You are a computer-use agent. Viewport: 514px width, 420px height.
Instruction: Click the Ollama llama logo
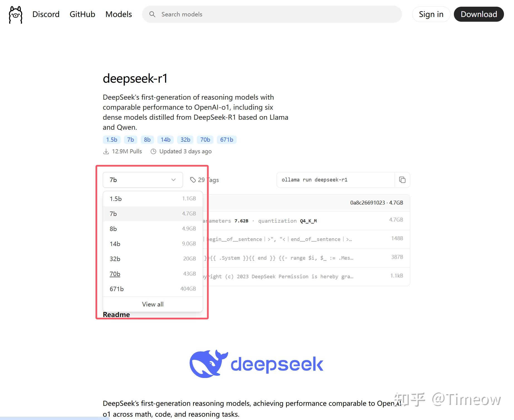click(x=15, y=14)
